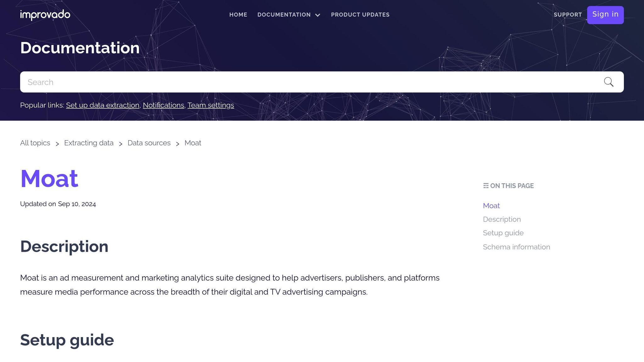Click the magnifying glass search icon
Viewport: 644px width, 362px height.
point(608,82)
